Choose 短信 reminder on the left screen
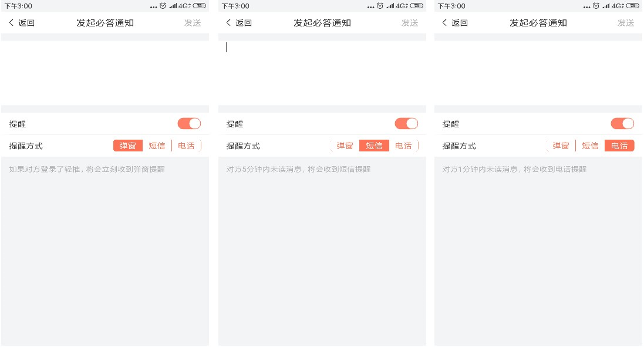 tap(157, 146)
